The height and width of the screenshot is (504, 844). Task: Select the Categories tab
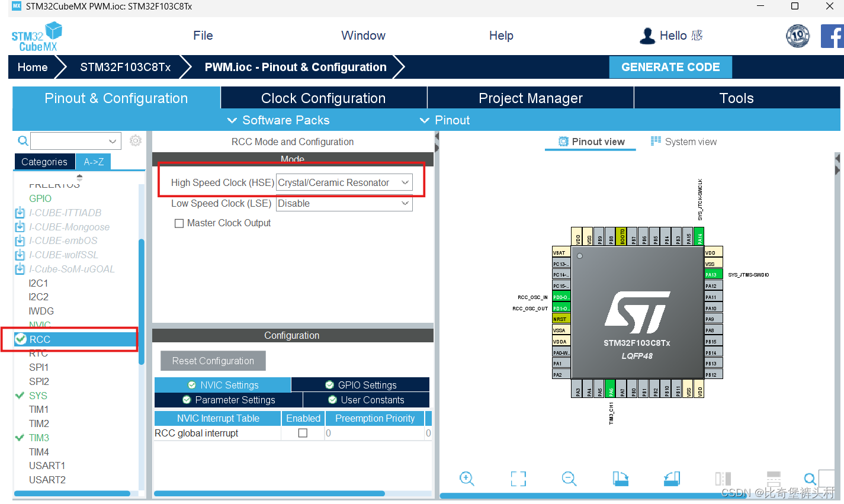(44, 162)
